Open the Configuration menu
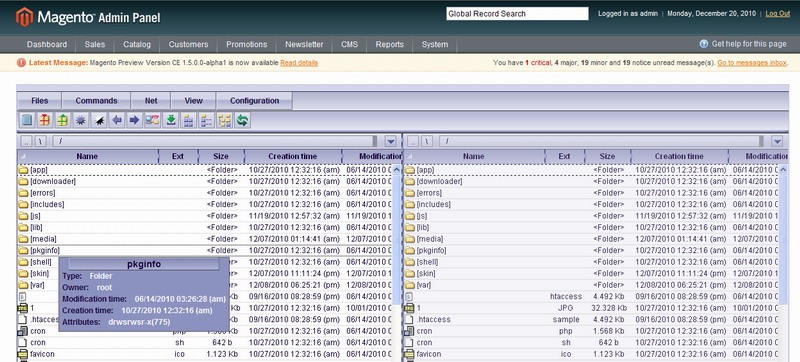Viewport: 800px width, 362px height. pyautogui.click(x=254, y=101)
